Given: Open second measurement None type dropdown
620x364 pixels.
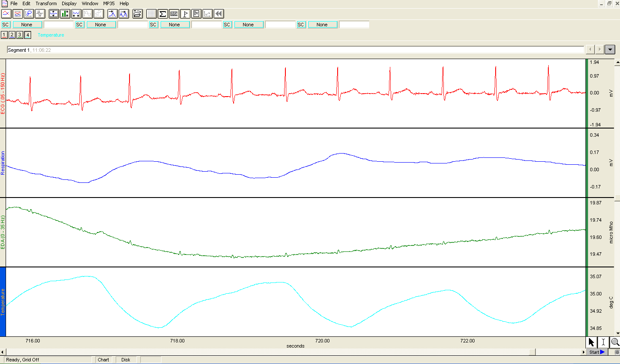Looking at the screenshot, I should (101, 25).
